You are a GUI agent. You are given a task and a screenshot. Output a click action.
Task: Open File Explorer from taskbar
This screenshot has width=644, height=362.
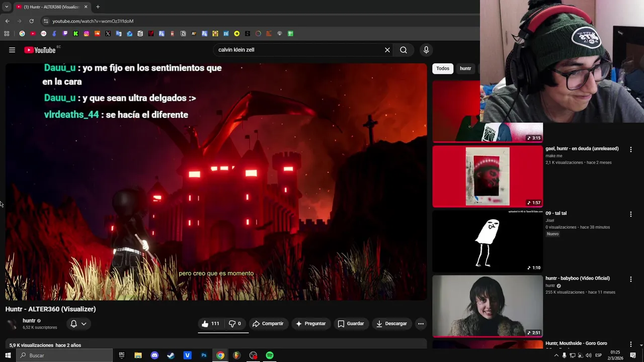(x=138, y=355)
